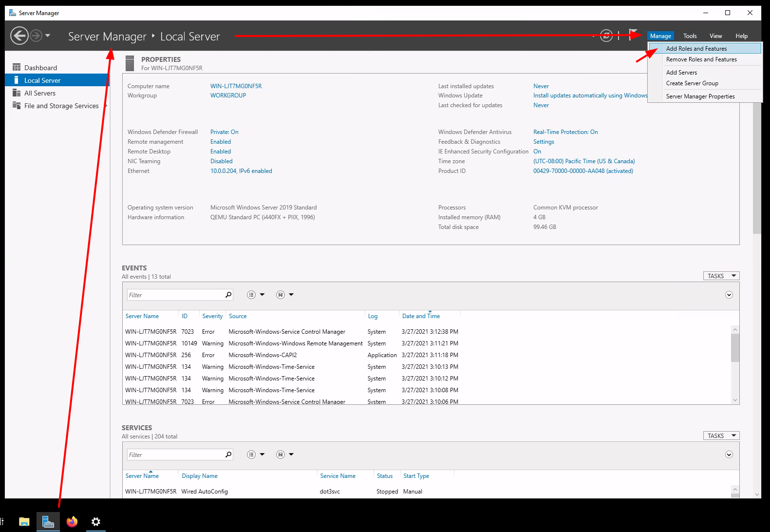Click Ethernet 10.0.0.204 link

click(241, 171)
